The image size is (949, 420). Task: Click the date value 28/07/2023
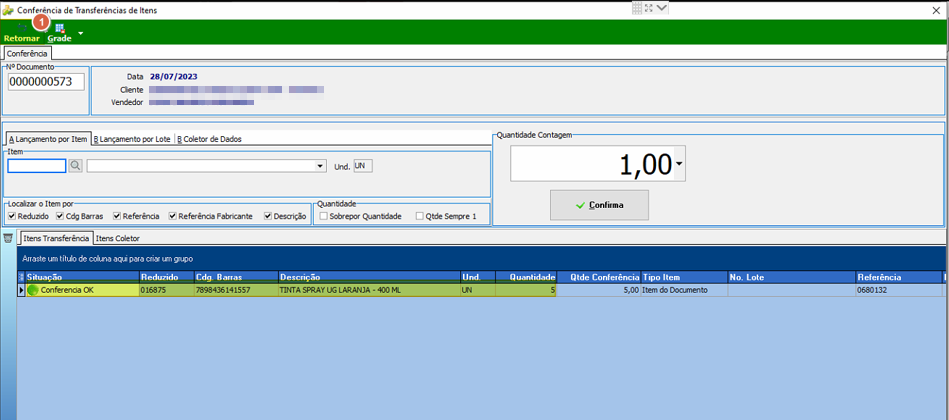[x=173, y=77]
